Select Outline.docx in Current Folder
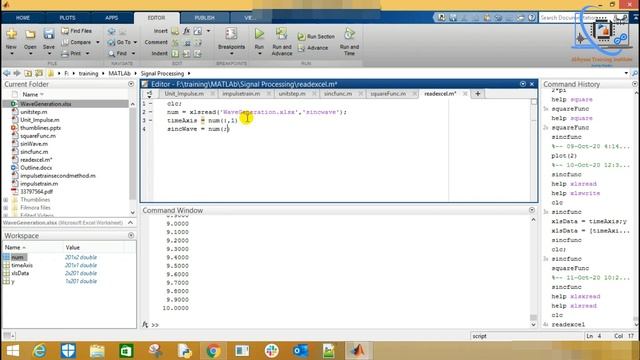640x360 pixels. pos(36,168)
